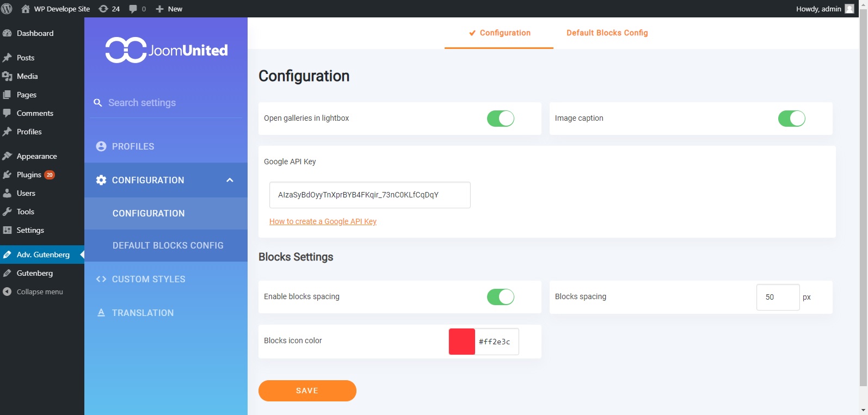Click the Translation icon in plugin sidebar

[x=101, y=313]
